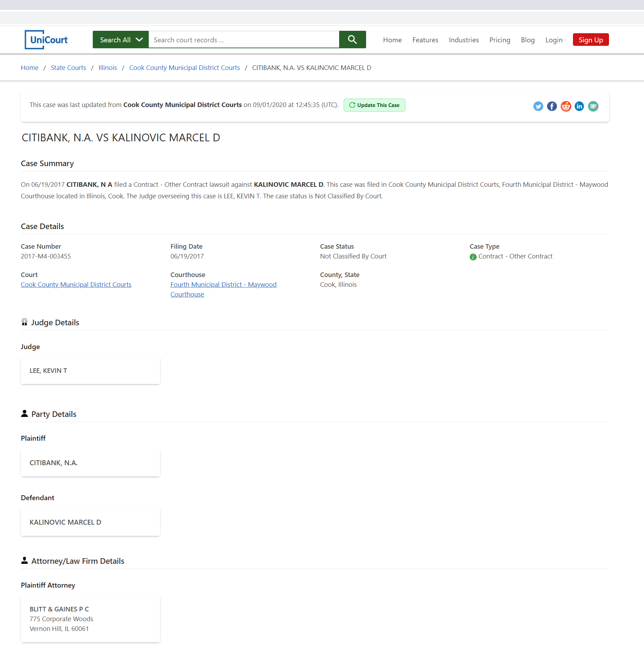Go to the Blog section
The width and height of the screenshot is (644, 653).
pos(527,40)
